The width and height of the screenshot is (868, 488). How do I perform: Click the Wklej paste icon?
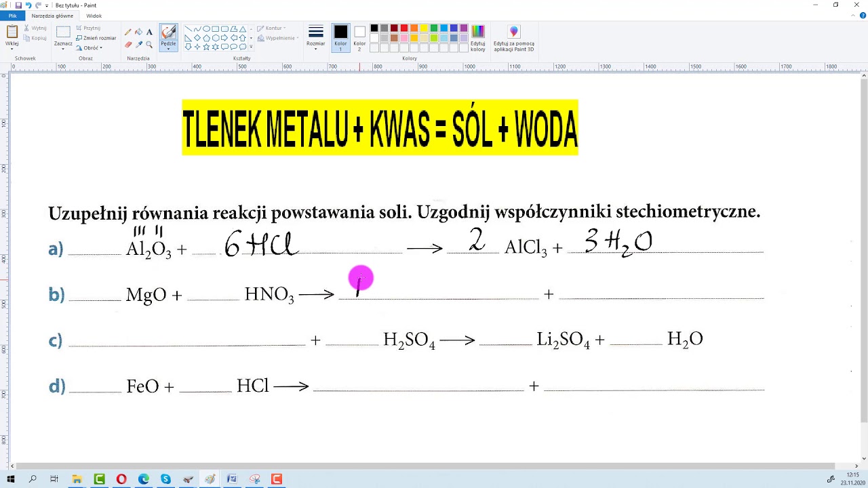click(12, 31)
